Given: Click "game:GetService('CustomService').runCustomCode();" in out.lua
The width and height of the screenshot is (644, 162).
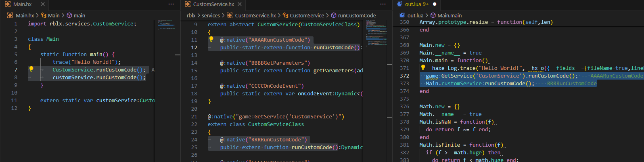Looking at the screenshot, I should (502, 76).
